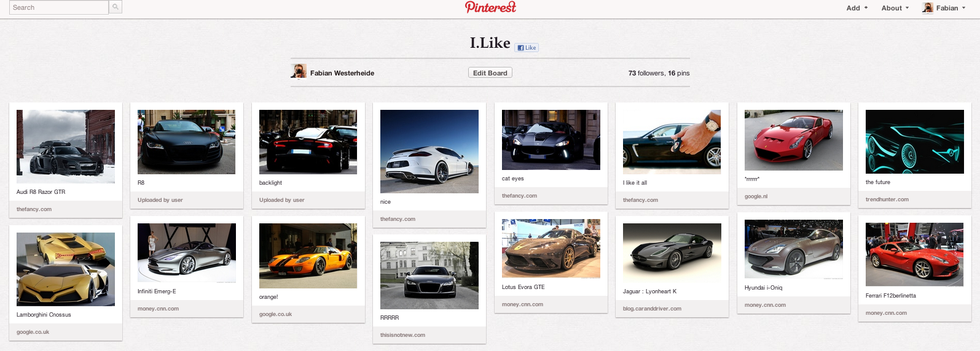This screenshot has height=351, width=980.
Task: Open the orange! pin image
Action: [308, 256]
